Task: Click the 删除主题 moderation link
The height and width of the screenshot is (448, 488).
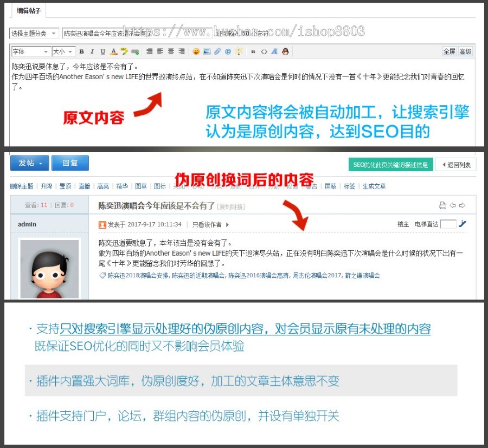Action: 22,186
